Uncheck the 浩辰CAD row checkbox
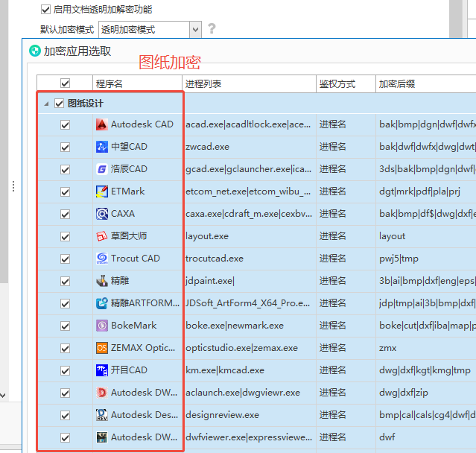476x453 pixels. tap(65, 169)
